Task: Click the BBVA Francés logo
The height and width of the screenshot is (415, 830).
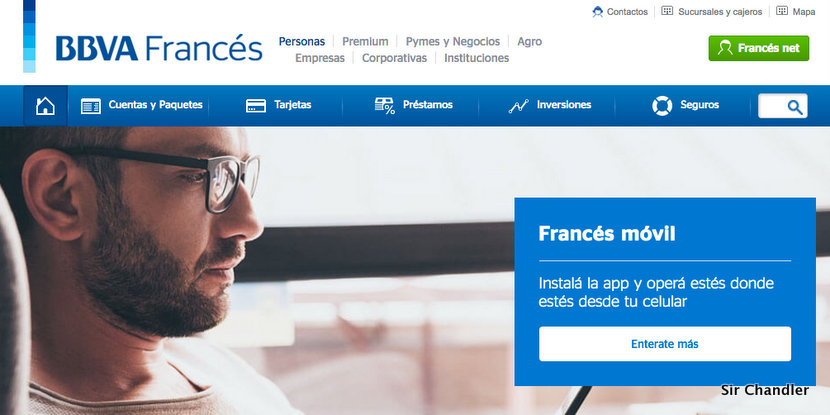Action: pos(159,48)
